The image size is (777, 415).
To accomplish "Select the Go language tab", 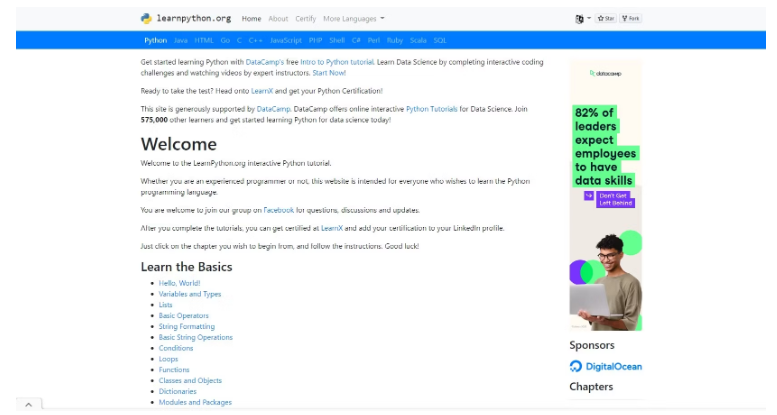I will tap(225, 41).
